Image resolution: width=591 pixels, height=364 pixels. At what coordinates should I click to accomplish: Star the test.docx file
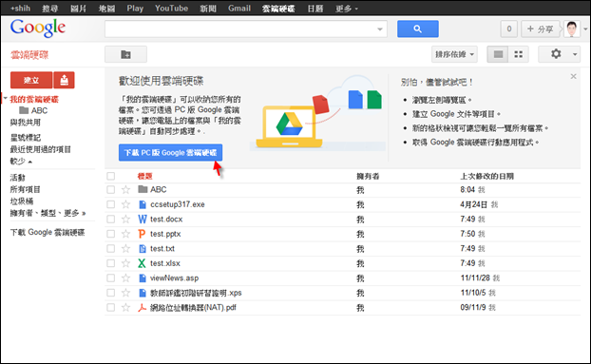[125, 219]
